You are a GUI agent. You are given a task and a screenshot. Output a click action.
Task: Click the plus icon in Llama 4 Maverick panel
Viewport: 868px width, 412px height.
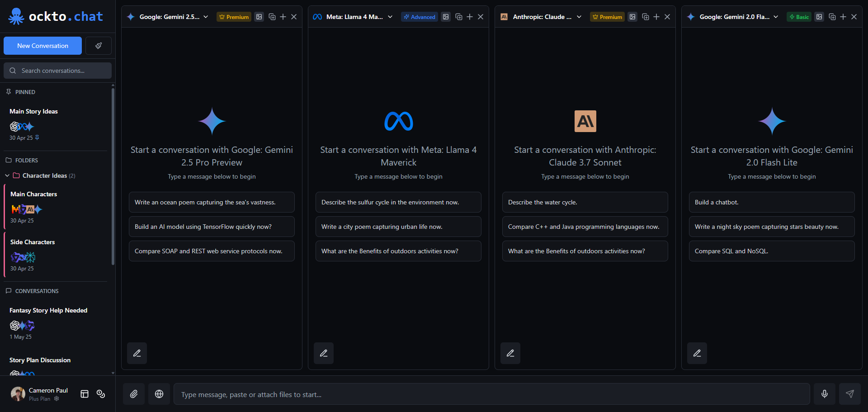tap(470, 17)
